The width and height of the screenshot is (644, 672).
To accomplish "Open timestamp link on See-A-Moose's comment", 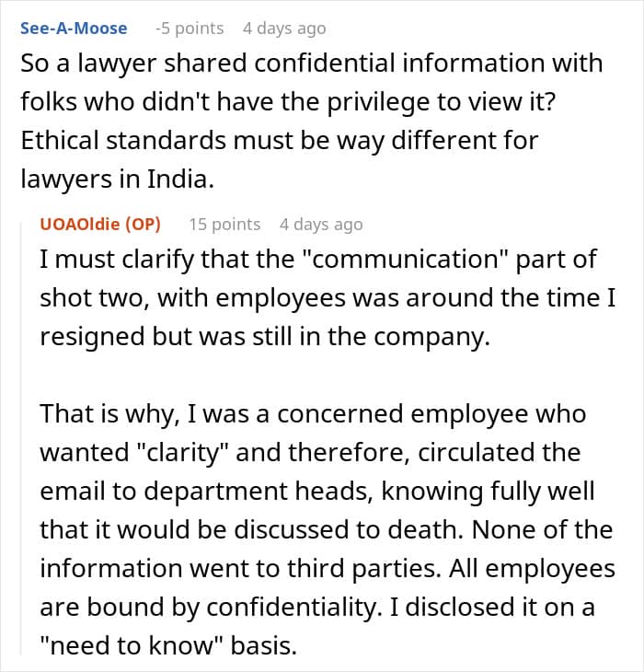I will tap(284, 29).
